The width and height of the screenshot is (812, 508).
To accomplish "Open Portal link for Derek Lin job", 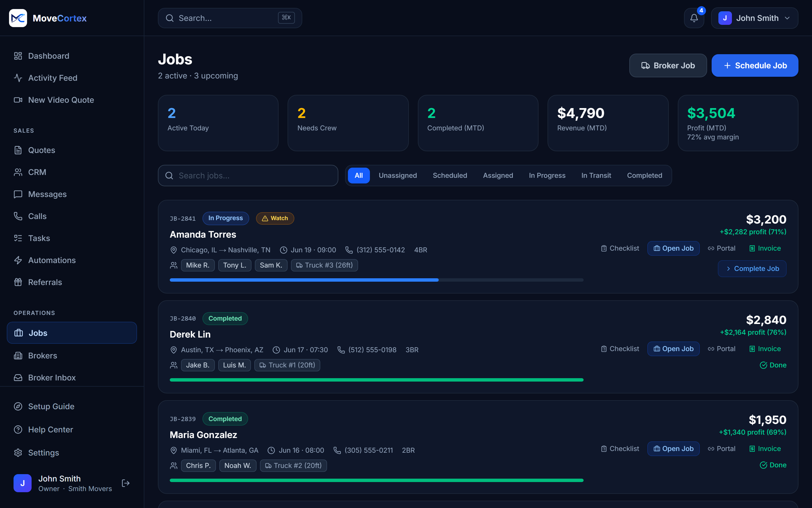I will (721, 349).
